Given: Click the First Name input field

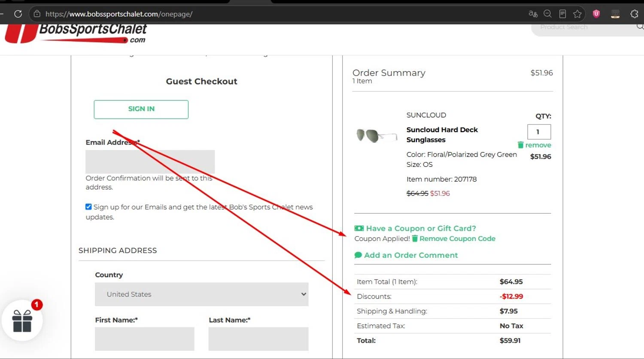Looking at the screenshot, I should (x=145, y=339).
